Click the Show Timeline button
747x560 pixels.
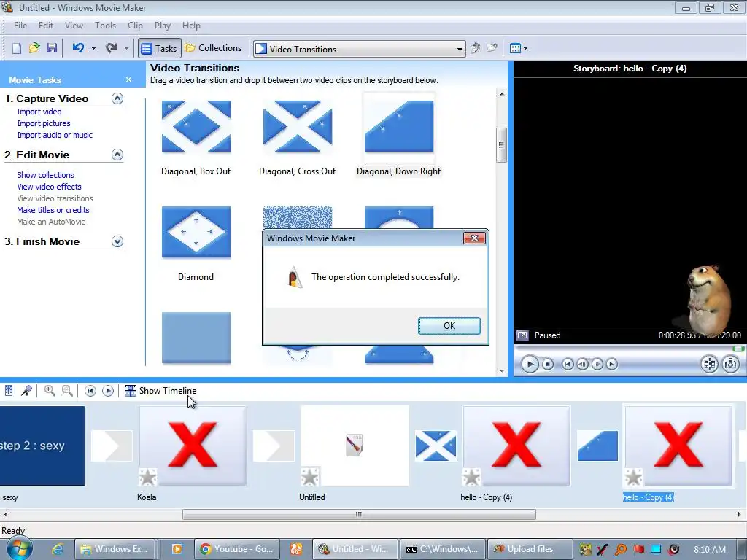tap(160, 391)
